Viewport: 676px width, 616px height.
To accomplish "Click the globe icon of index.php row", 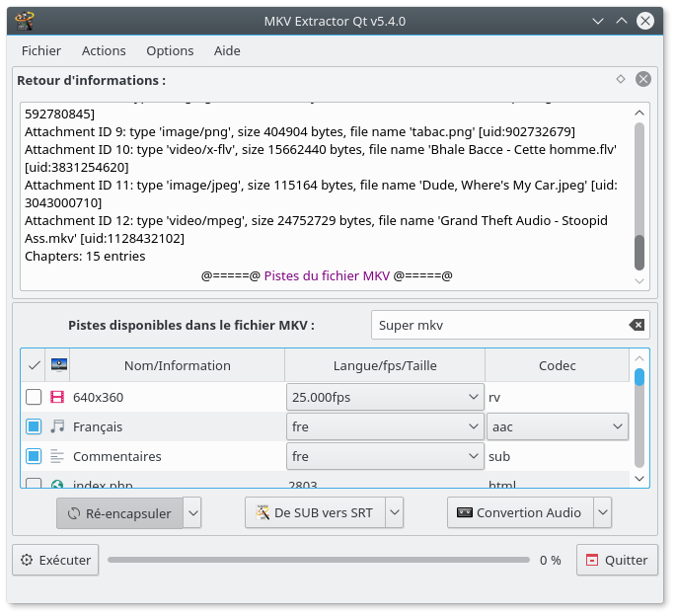I will click(57, 484).
